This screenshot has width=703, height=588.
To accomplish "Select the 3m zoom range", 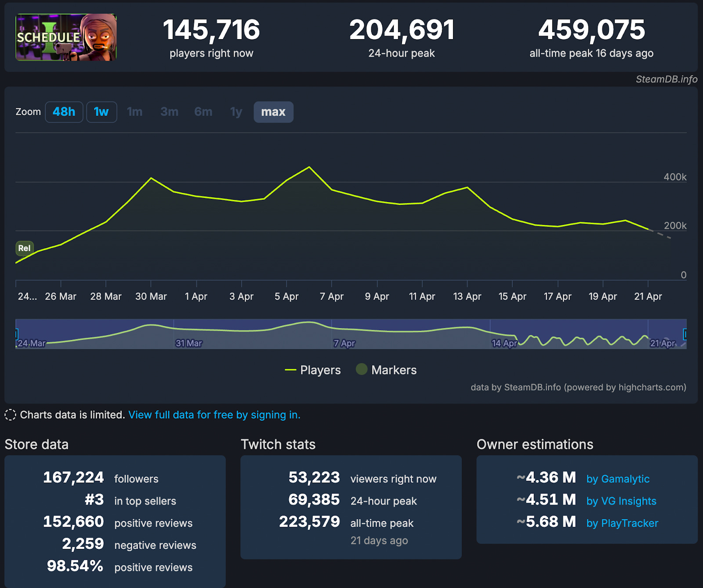I will [169, 112].
